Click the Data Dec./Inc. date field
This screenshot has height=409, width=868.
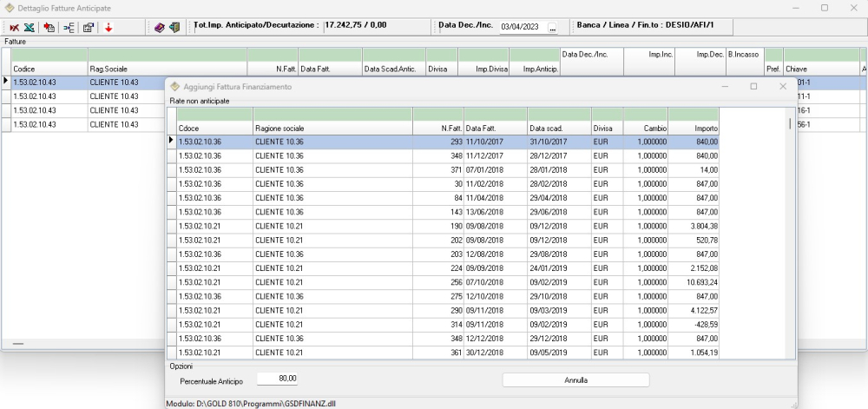(522, 27)
